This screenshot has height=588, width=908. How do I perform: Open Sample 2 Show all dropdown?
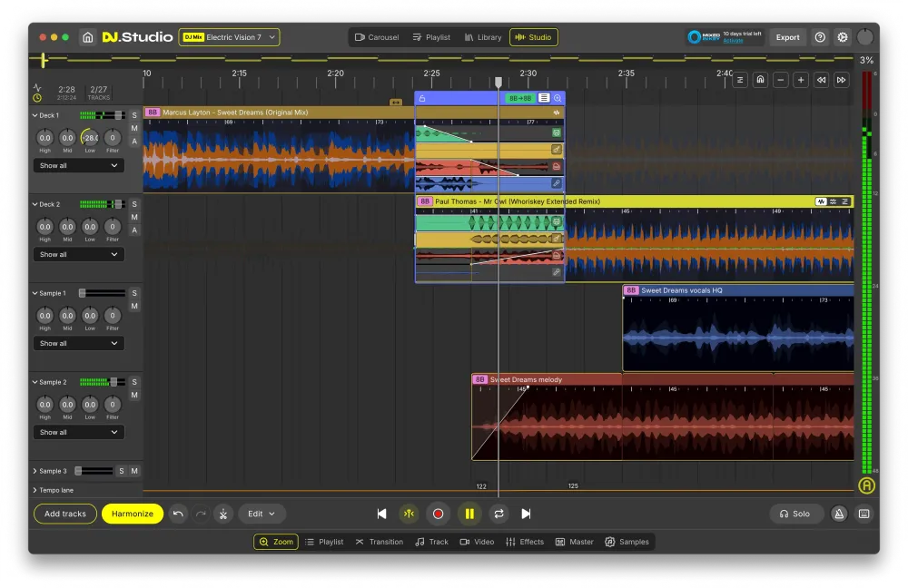(78, 432)
